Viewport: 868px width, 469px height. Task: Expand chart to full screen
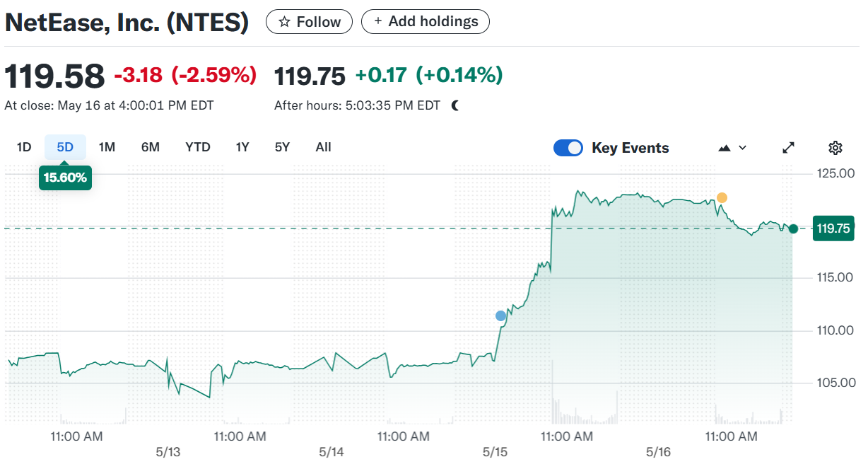788,148
